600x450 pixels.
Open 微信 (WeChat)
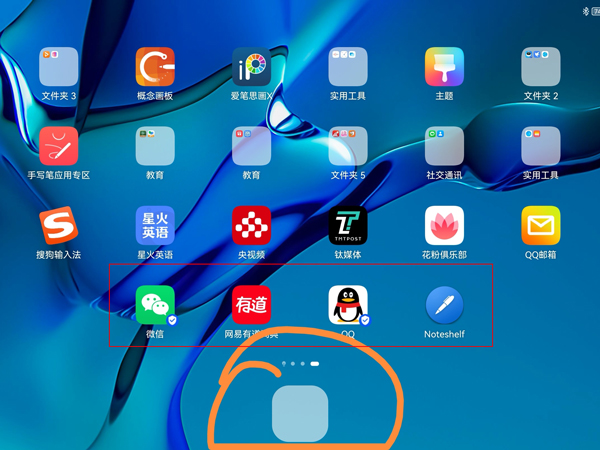(x=155, y=305)
